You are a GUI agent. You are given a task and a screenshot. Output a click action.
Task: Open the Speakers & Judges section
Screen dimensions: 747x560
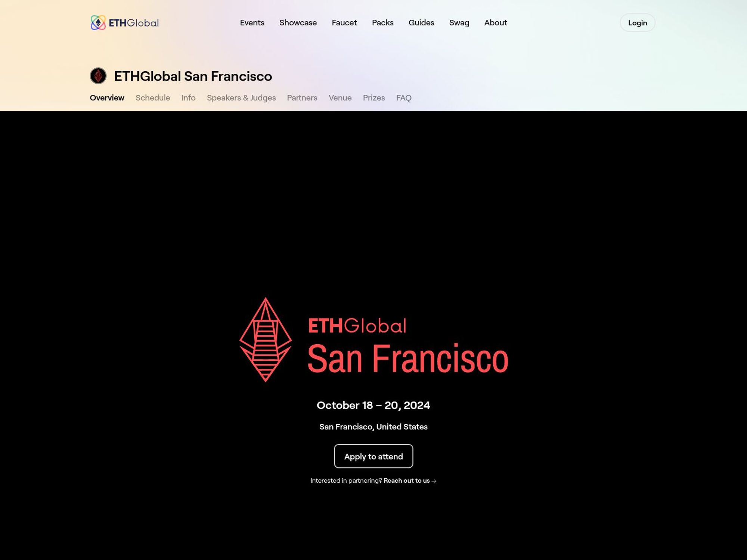(241, 97)
